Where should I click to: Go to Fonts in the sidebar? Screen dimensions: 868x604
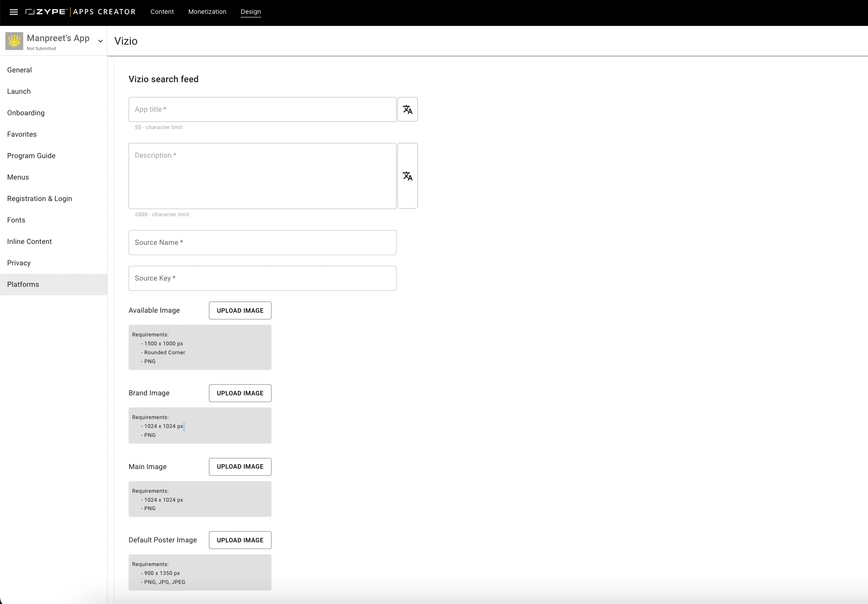[x=54, y=220]
